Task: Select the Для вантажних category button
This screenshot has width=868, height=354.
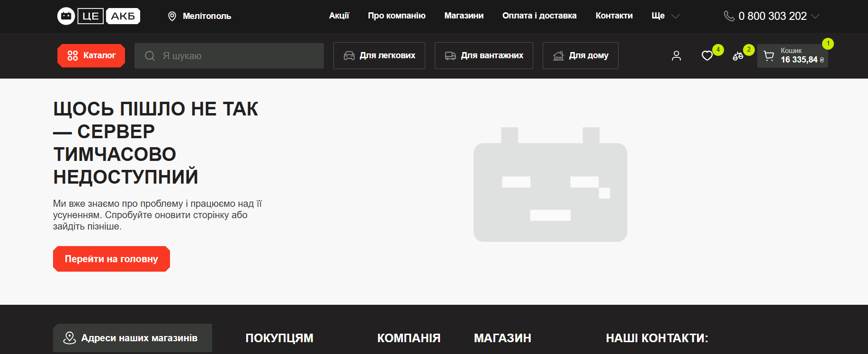Action: click(484, 56)
